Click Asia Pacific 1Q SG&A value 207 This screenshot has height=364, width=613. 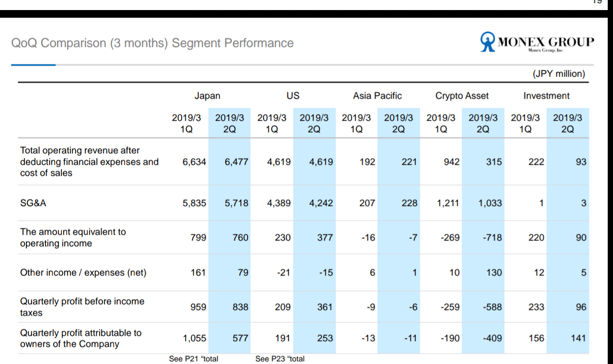[367, 203]
